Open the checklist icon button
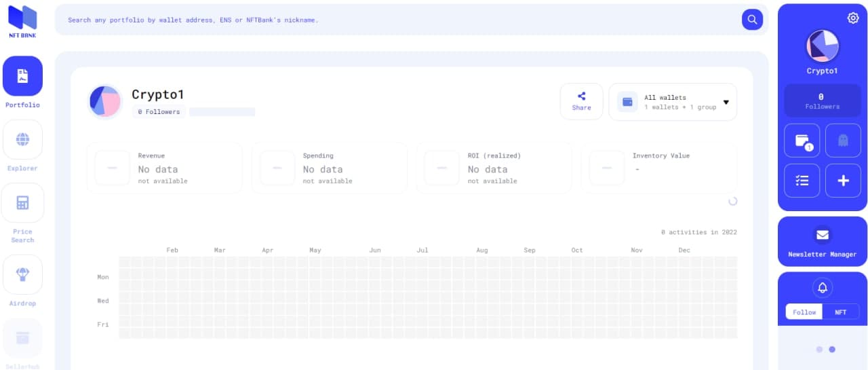Screen dimensions: 868x370 (x=802, y=181)
